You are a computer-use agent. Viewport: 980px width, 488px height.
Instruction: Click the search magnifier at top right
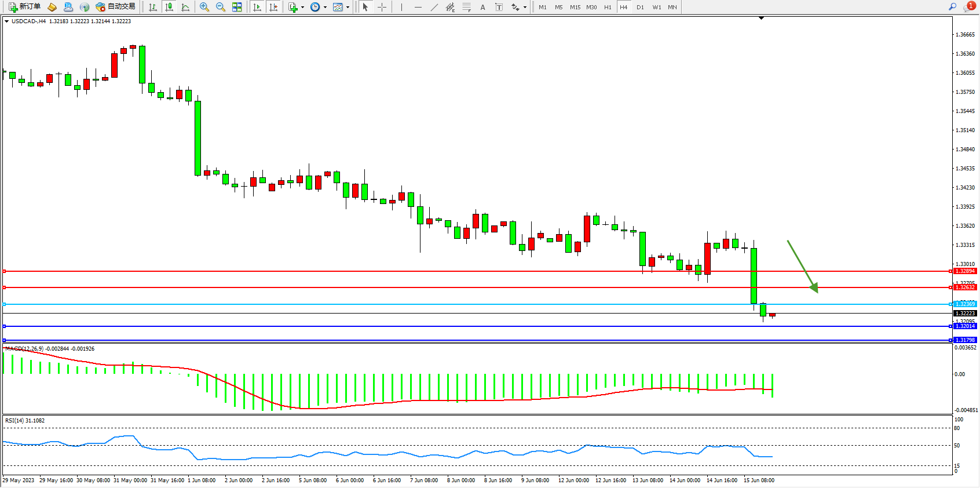[x=952, y=7]
